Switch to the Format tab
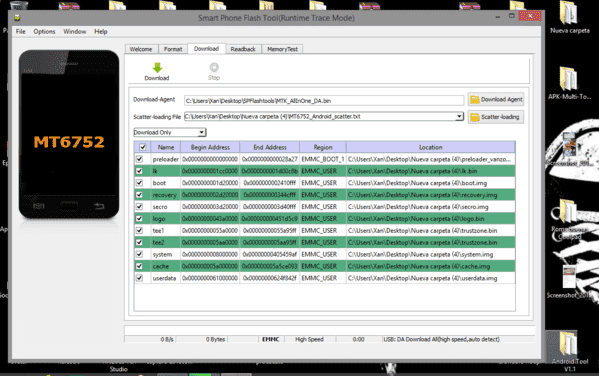This screenshot has width=599, height=376. [x=173, y=49]
